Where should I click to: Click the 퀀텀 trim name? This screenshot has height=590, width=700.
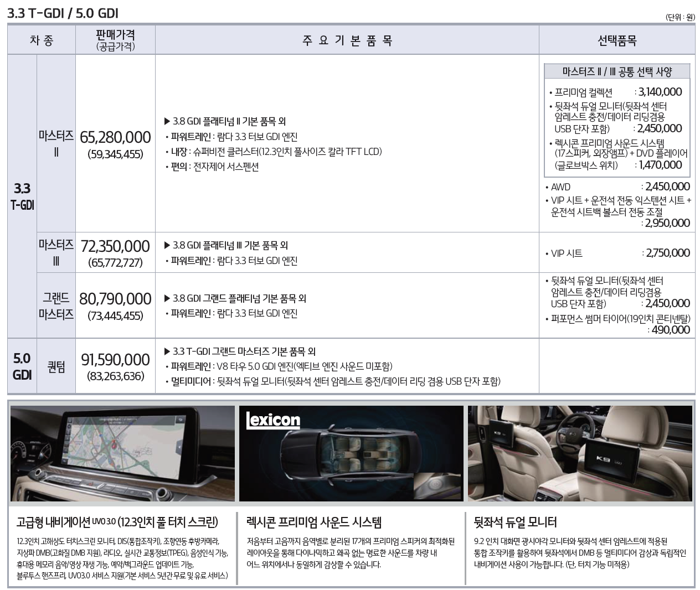pos(56,366)
